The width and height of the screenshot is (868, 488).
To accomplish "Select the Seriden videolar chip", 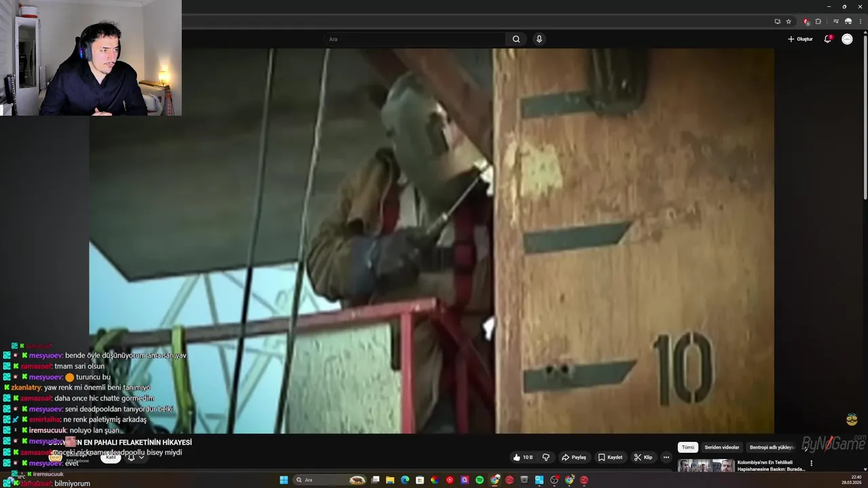I will click(x=722, y=447).
